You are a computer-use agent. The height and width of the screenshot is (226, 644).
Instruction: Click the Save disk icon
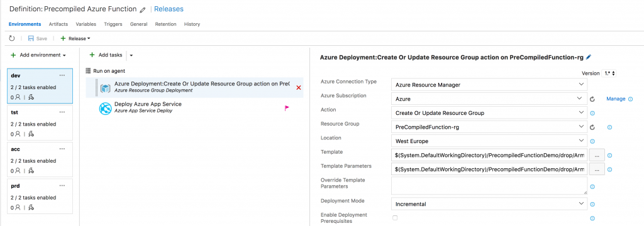pyautogui.click(x=31, y=38)
